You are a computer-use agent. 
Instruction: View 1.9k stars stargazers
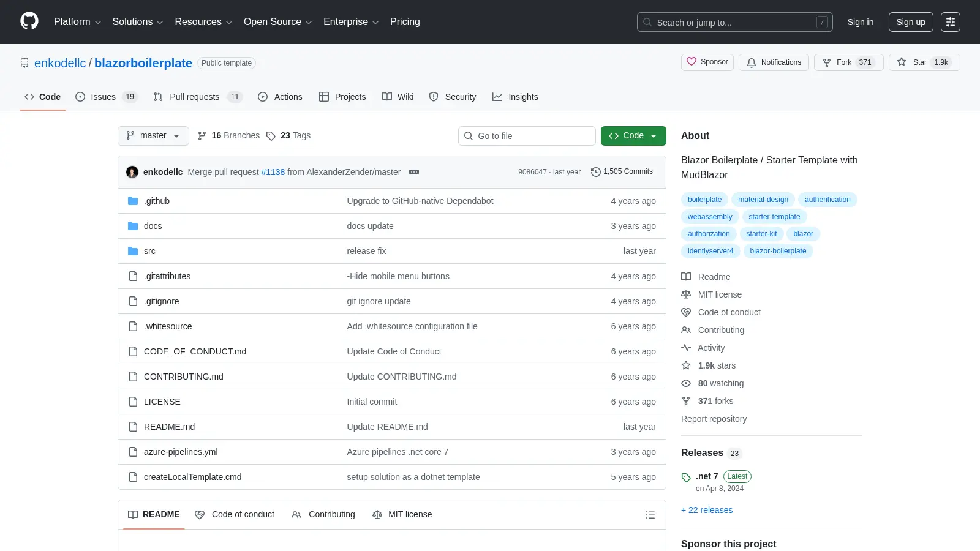(709, 365)
